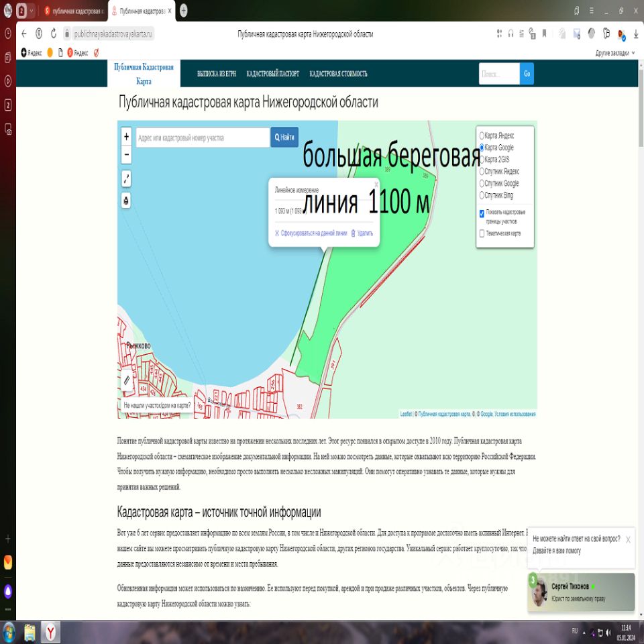
Task: Click the blue Найти search button
Action: point(284,137)
